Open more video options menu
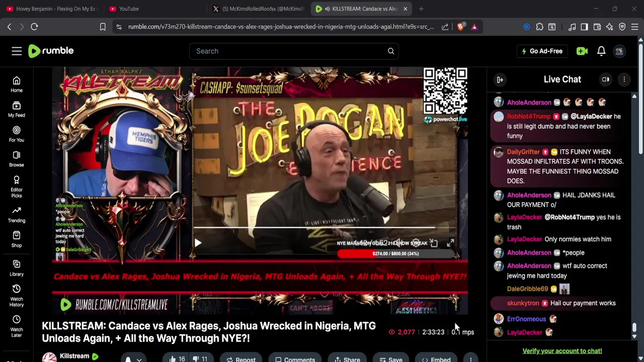The image size is (644, 362). tap(470, 358)
